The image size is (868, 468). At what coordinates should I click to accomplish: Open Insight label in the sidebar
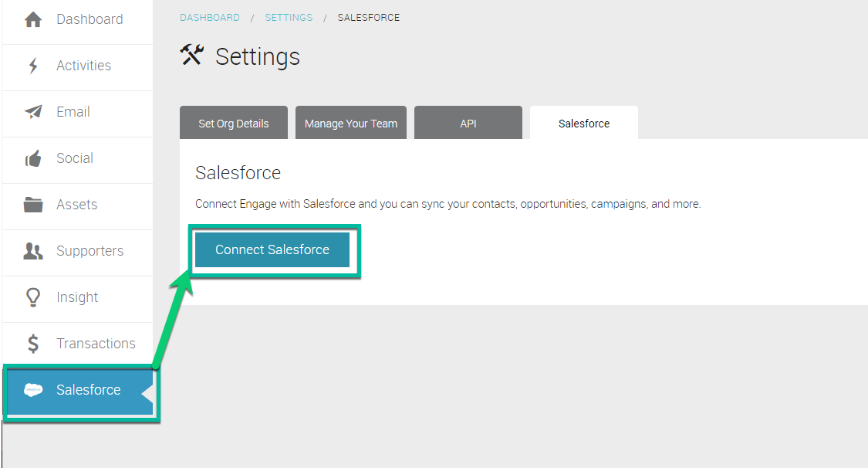pyautogui.click(x=77, y=297)
